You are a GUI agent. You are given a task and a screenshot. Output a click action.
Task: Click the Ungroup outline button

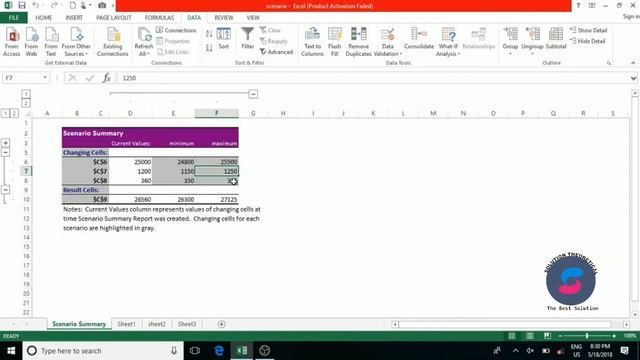click(x=532, y=41)
